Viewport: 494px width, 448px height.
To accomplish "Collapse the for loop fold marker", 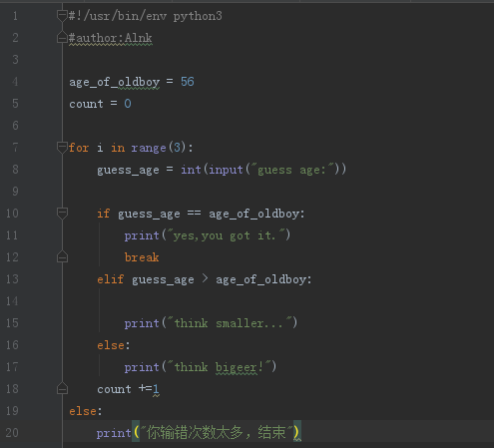I will (x=62, y=148).
